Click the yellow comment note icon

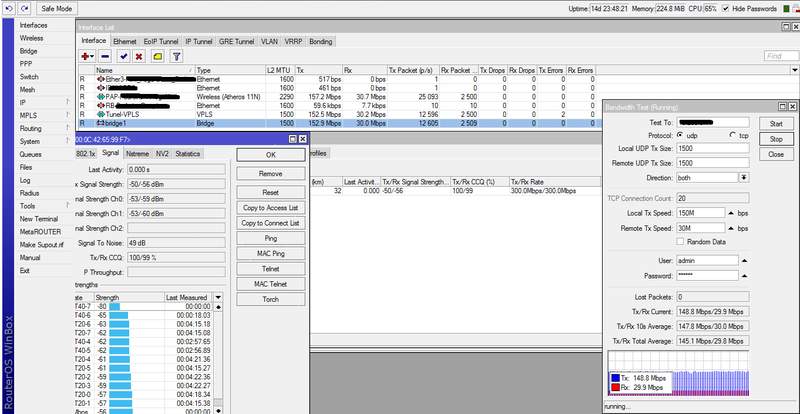pyautogui.click(x=157, y=57)
